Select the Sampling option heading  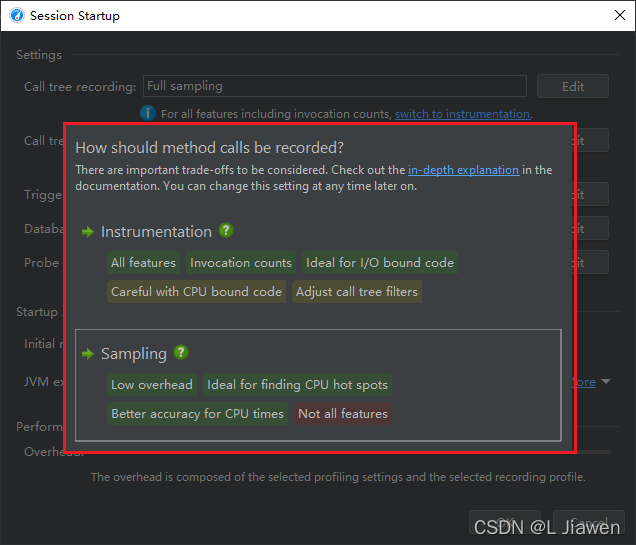[134, 354]
